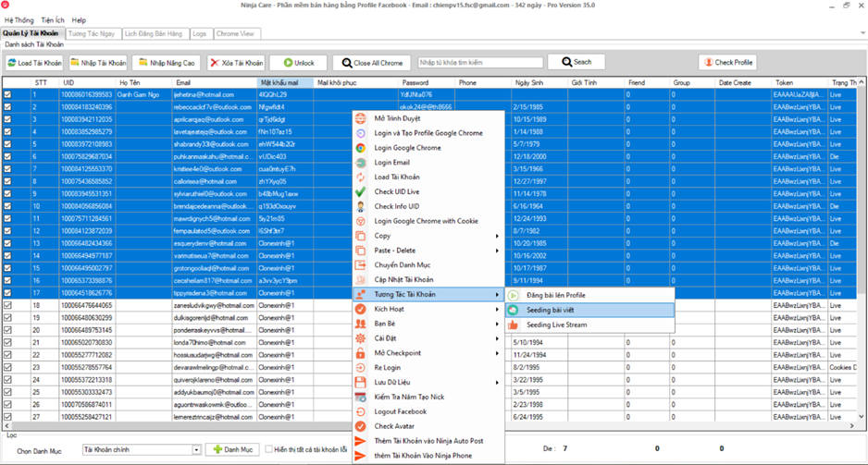
Task: Click the play icon beside Đăng bài lên Profile
Action: pyautogui.click(x=514, y=295)
